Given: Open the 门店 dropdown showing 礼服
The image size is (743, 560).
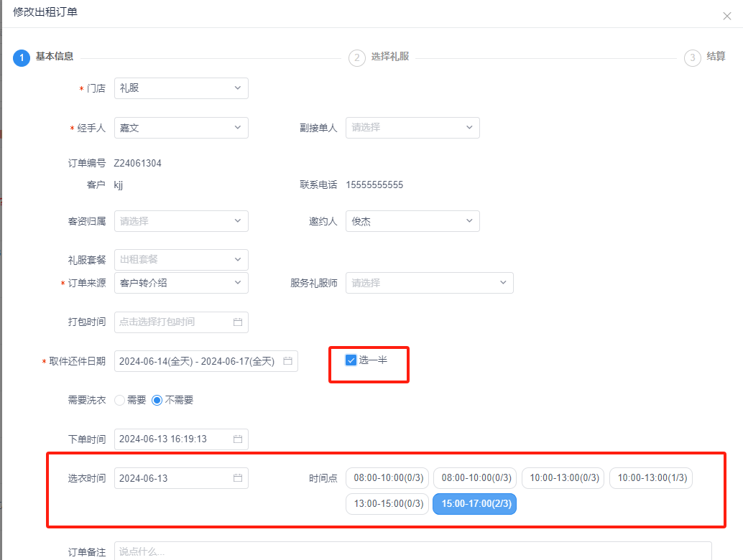Looking at the screenshot, I should pyautogui.click(x=182, y=88).
